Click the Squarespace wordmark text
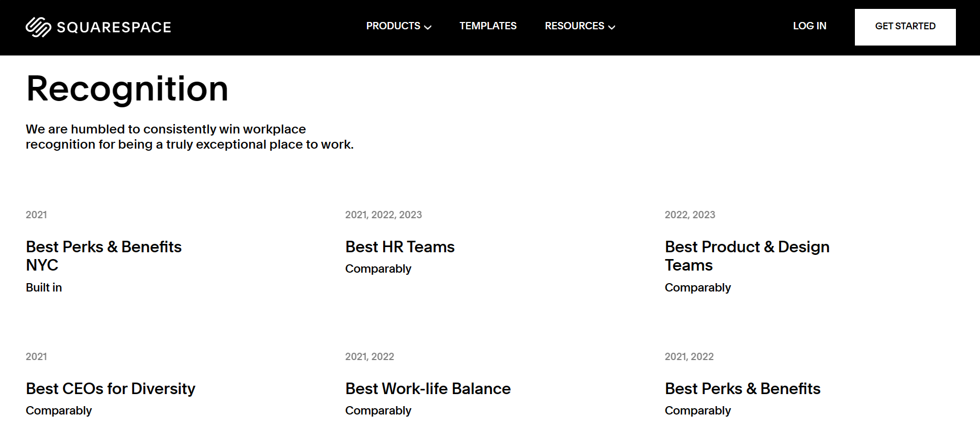The width and height of the screenshot is (980, 437). (114, 27)
